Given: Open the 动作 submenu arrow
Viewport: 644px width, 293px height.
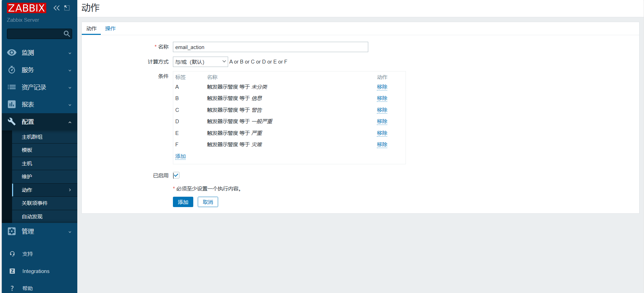Looking at the screenshot, I should point(70,190).
